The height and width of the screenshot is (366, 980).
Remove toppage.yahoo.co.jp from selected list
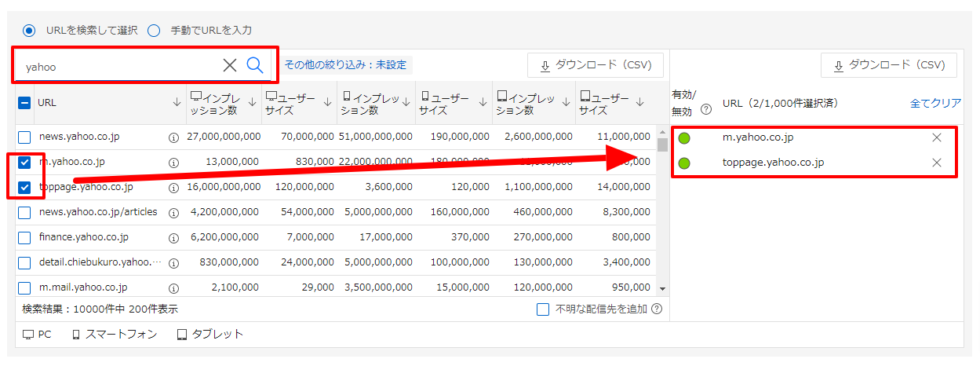936,163
